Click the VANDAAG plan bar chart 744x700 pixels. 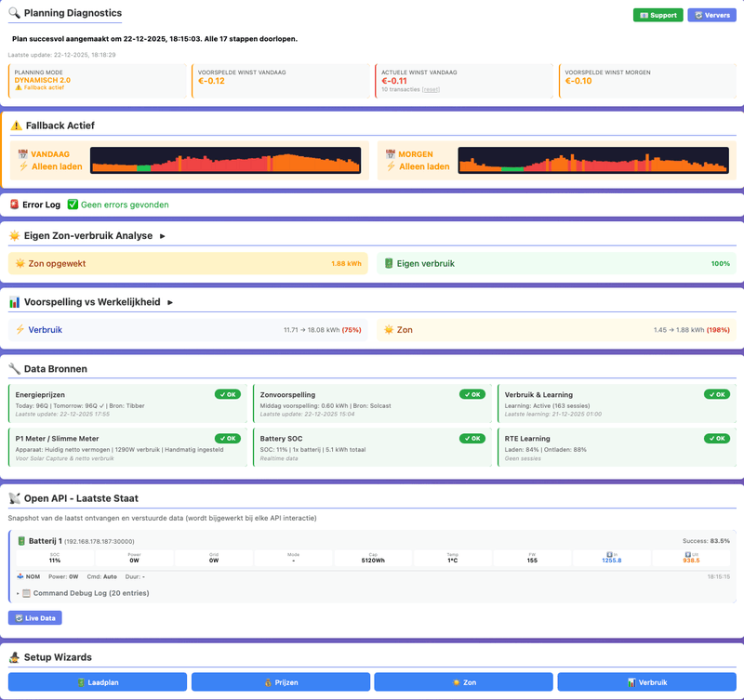(x=225, y=160)
